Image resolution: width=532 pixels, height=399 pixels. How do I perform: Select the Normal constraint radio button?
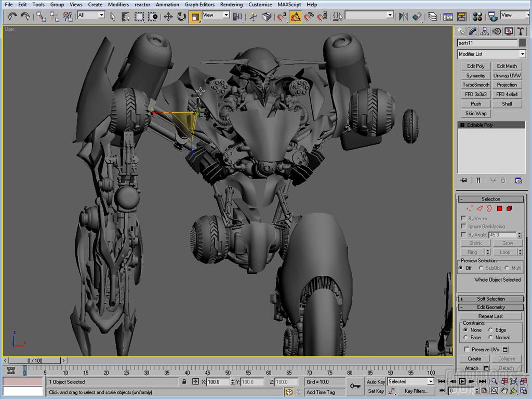pyautogui.click(x=490, y=337)
